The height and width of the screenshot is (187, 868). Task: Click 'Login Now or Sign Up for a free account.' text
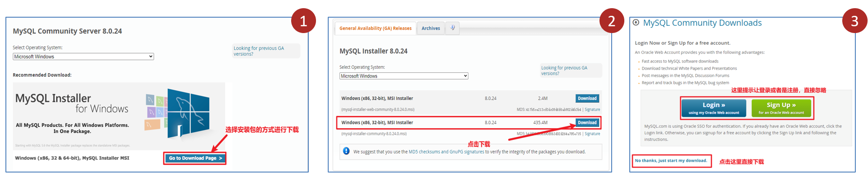pyautogui.click(x=683, y=43)
